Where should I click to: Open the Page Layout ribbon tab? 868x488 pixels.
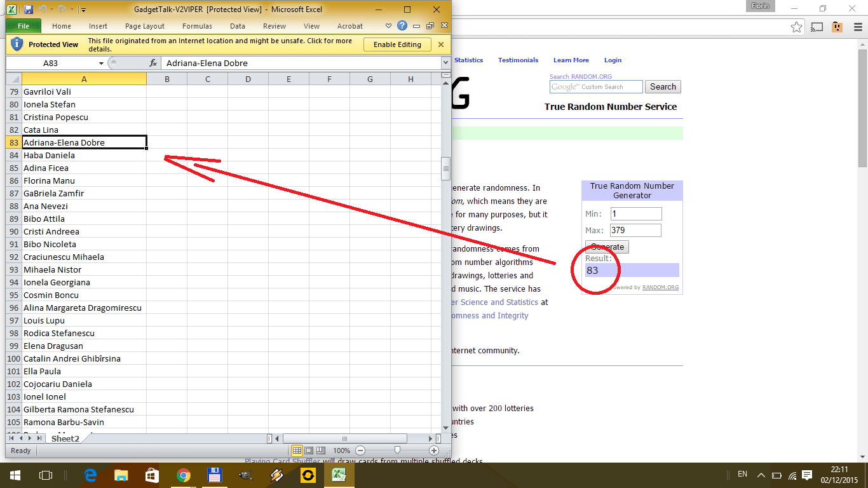tap(145, 26)
